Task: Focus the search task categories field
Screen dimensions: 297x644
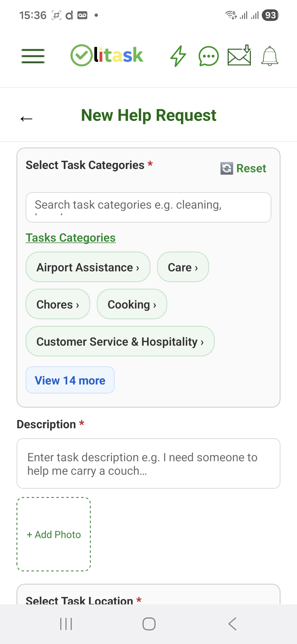Action: pyautogui.click(x=148, y=207)
